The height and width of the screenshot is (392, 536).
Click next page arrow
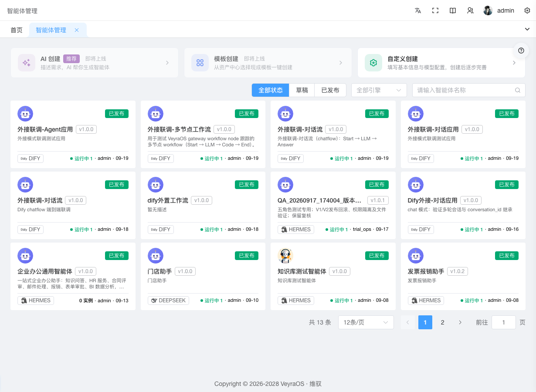click(x=460, y=322)
